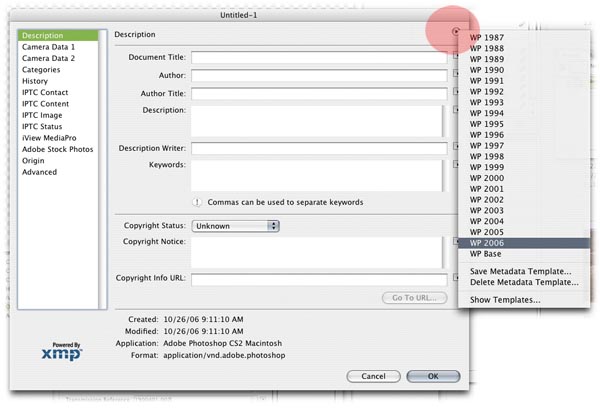Select the WP 2006 template entry
The width and height of the screenshot is (600, 409).
pos(488,242)
